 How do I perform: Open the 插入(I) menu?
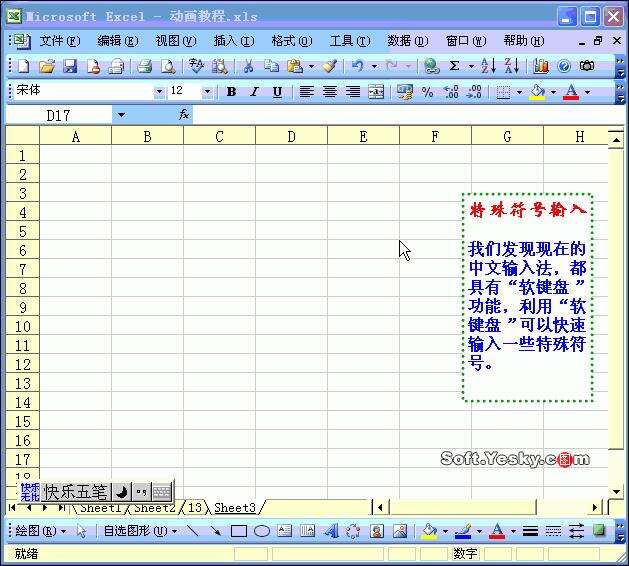coord(234,41)
